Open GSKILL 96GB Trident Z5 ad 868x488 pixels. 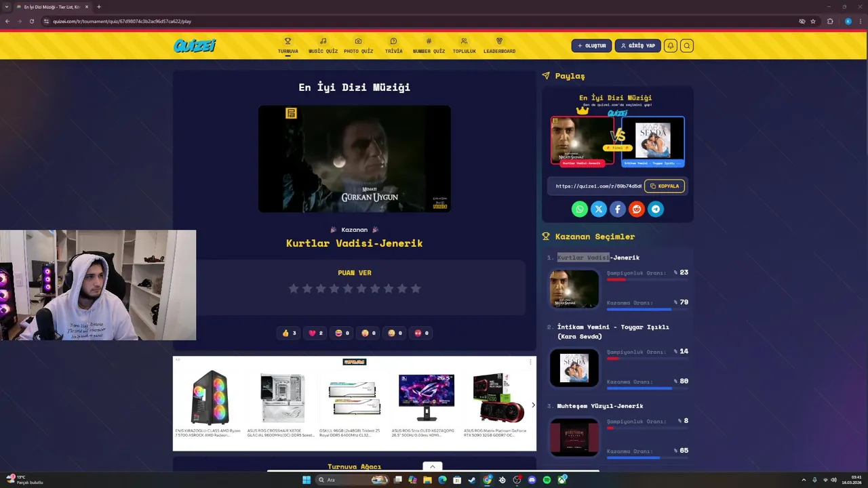[354, 404]
